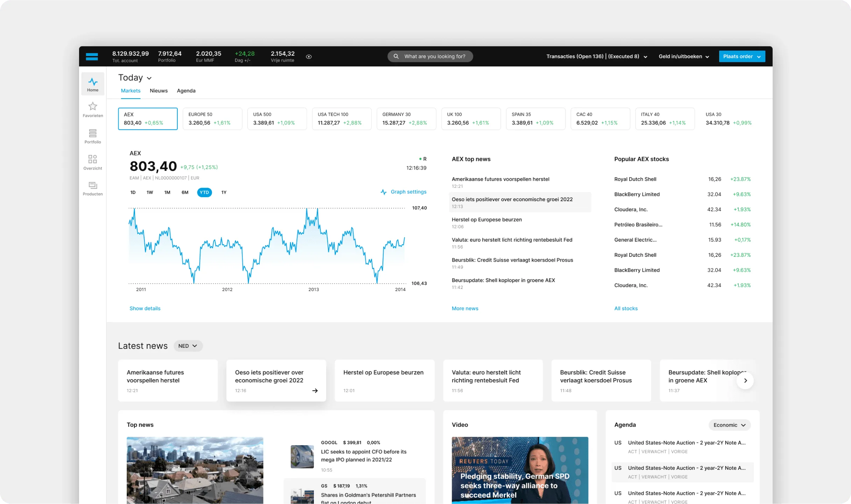Open Graph settings link
Screen dimensions: 851x504
408,192
